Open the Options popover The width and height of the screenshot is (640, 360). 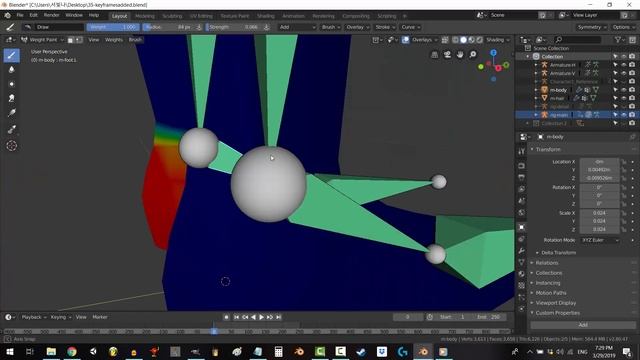click(x=623, y=27)
